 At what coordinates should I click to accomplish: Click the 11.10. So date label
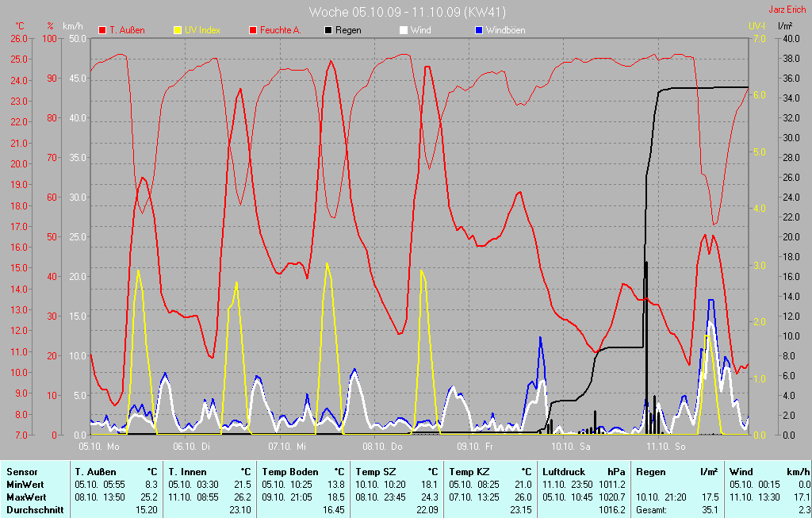point(665,446)
